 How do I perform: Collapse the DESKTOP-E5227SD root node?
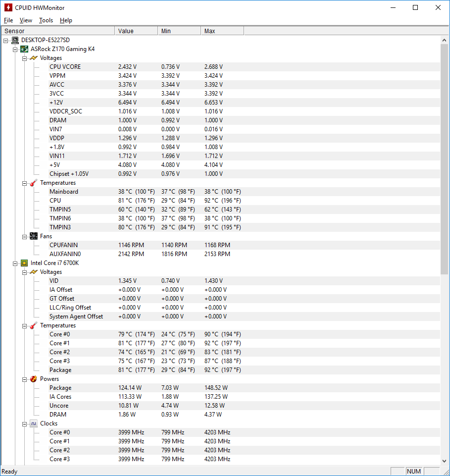tap(5, 41)
